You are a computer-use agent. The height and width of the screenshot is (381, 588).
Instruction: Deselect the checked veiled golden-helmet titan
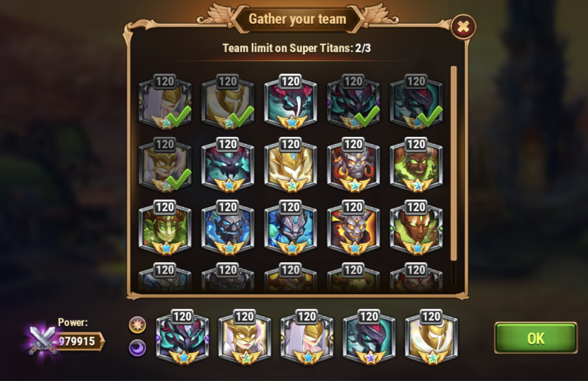(165, 102)
